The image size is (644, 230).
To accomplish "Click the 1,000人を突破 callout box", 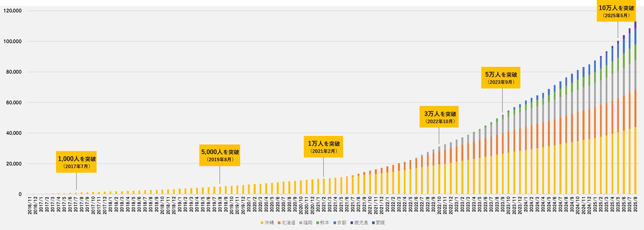I will [x=76, y=162].
